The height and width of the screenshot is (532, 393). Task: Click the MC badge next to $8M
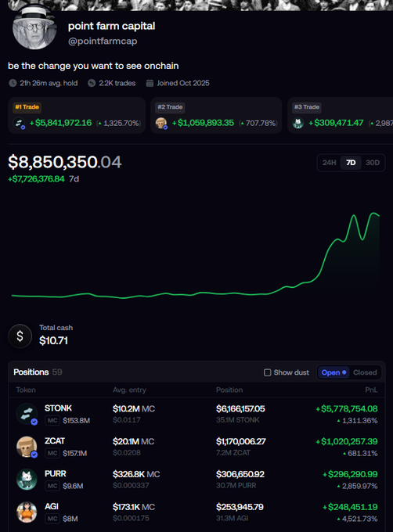(x=52, y=519)
